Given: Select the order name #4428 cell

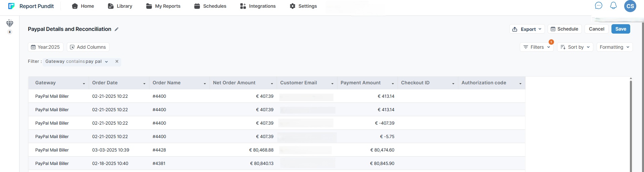Looking at the screenshot, I should pos(159,150).
